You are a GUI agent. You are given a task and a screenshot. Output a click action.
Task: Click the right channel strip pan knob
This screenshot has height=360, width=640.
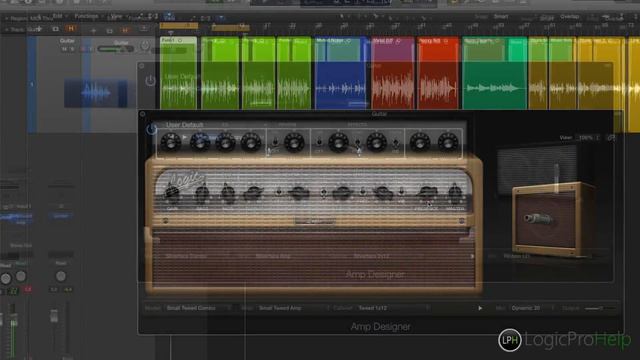point(60,276)
